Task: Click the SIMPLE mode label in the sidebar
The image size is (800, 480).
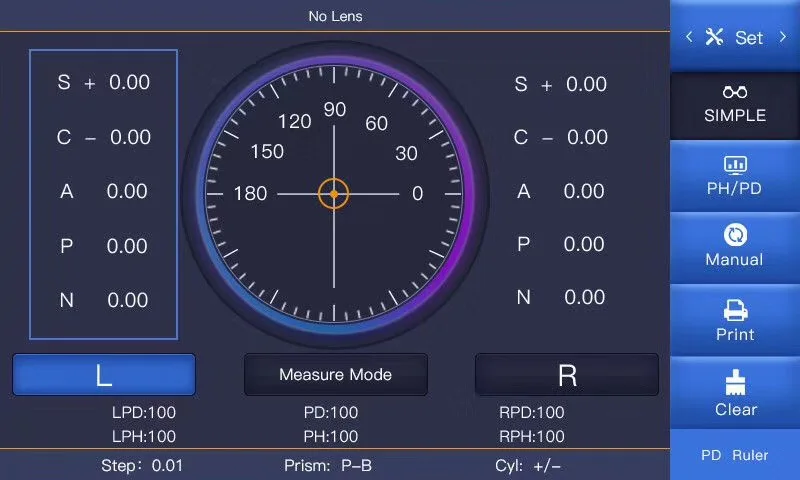Action: click(x=735, y=115)
